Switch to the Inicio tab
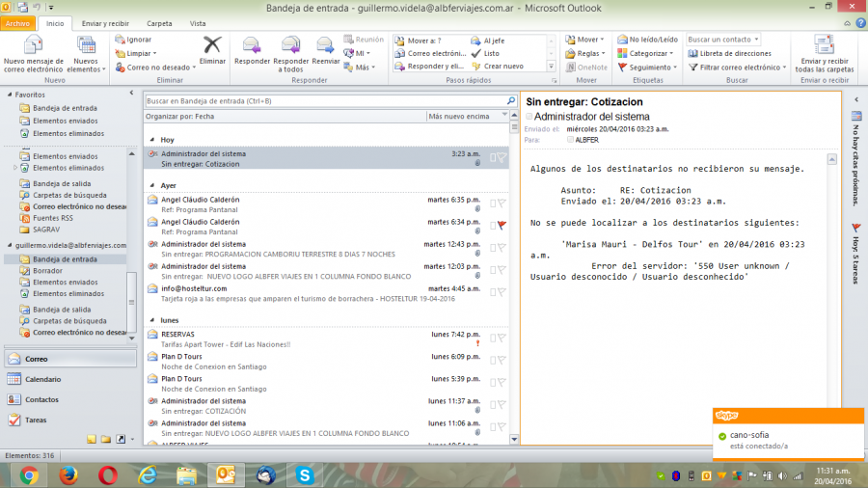The width and height of the screenshot is (868, 488). click(x=55, y=23)
